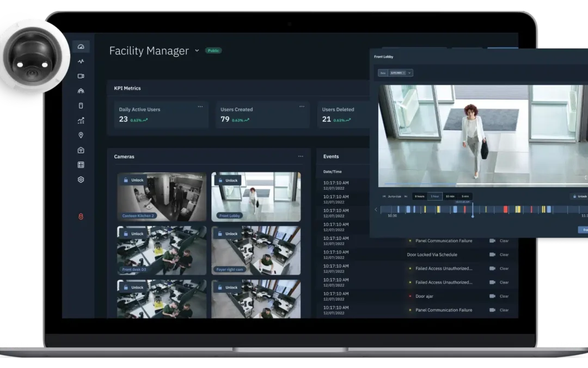
Task: Open the analytics chart icon in sidebar
Action: (81, 120)
